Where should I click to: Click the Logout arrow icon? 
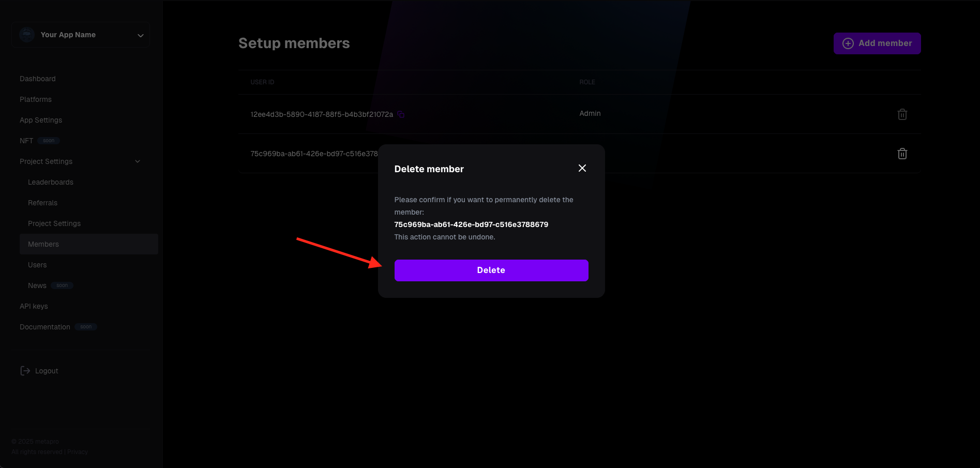click(x=25, y=371)
